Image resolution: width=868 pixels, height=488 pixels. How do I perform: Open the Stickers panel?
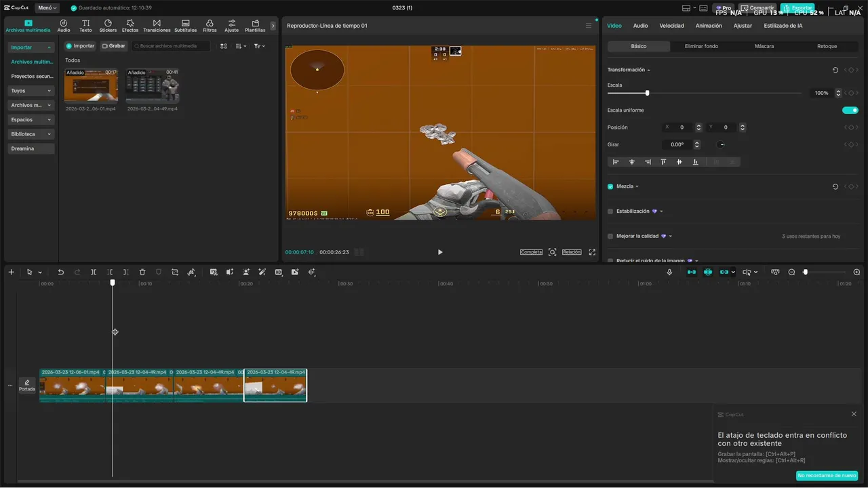108,26
